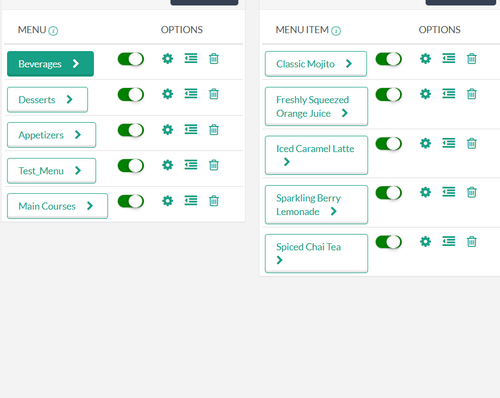Open settings gear for Sparkling Berry Lemonade

[425, 192]
